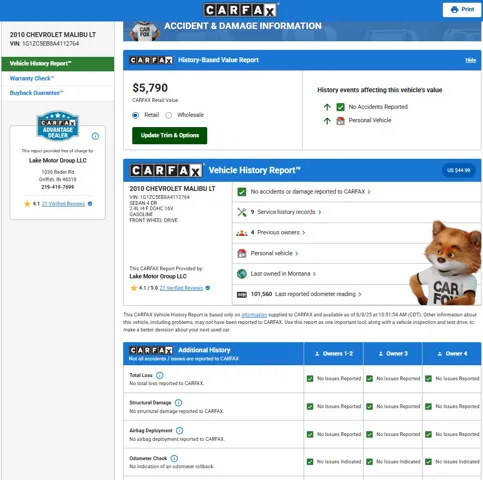Click the Airbag Deployment info icon
The width and height of the screenshot is (483, 480).
(179, 431)
